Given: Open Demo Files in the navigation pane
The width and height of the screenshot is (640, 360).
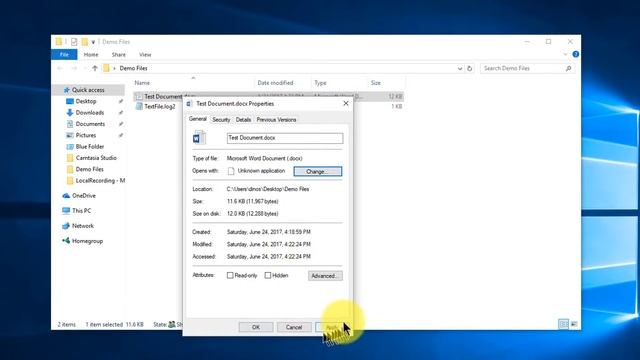Looking at the screenshot, I should 89,169.
